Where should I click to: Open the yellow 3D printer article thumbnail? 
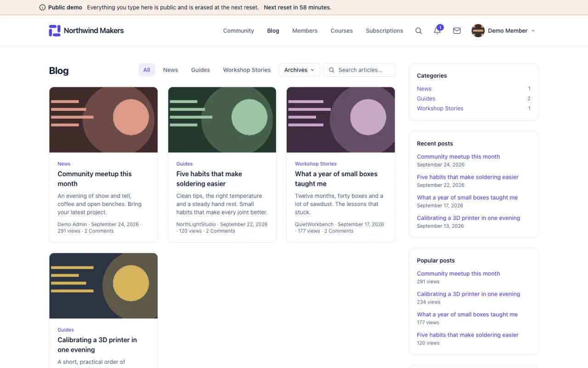click(103, 286)
